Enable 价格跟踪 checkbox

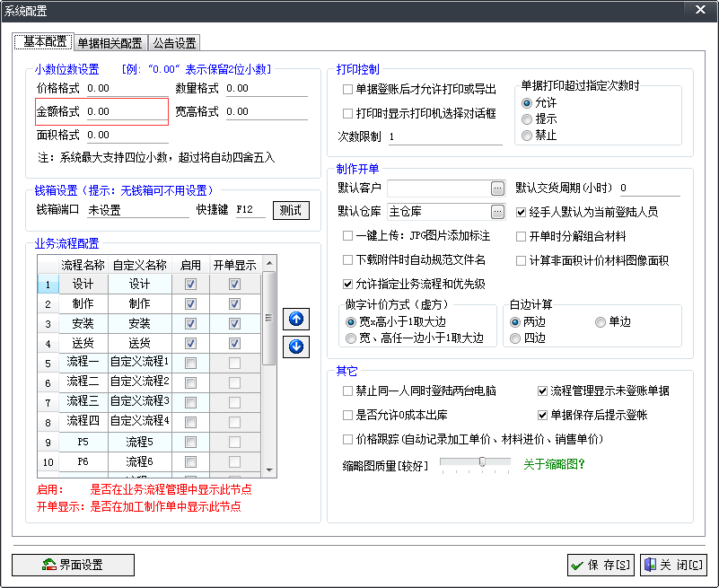pyautogui.click(x=348, y=440)
